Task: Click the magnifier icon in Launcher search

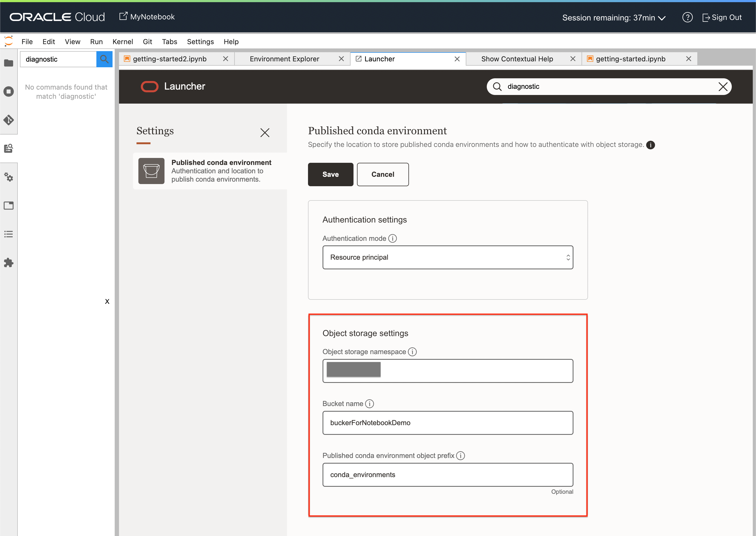Action: [497, 86]
